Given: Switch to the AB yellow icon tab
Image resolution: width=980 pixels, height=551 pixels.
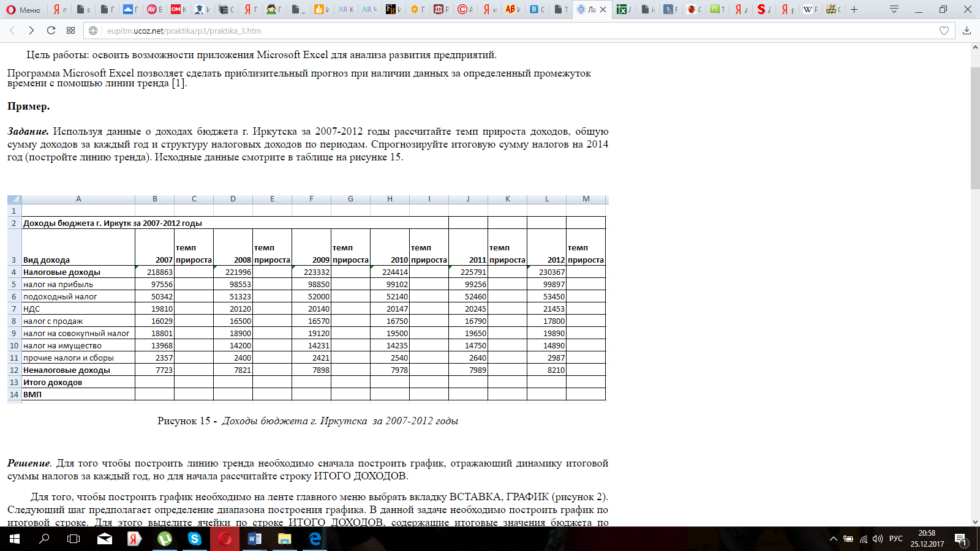Looking at the screenshot, I should (x=512, y=9).
